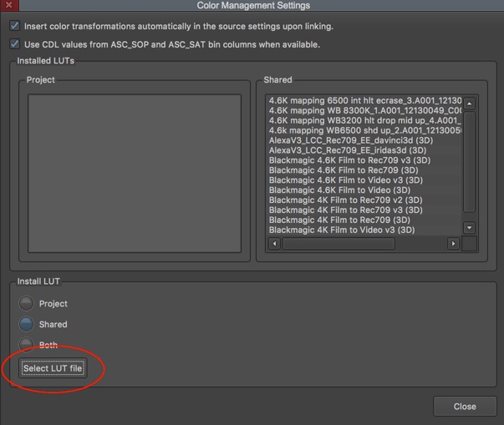504x425 pixels.
Task: Uncheck Use CDL values from ASC_SOP option
Action: (15, 44)
